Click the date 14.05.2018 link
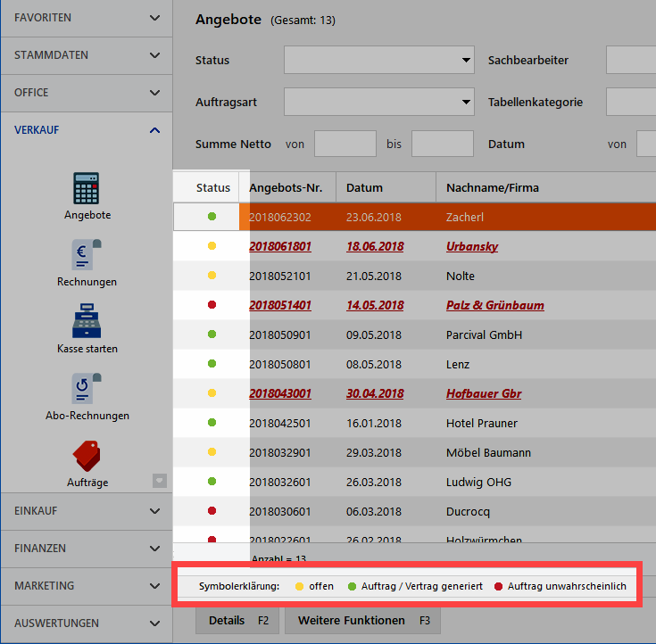Viewport: 656px width, 644px height. pyautogui.click(x=375, y=306)
